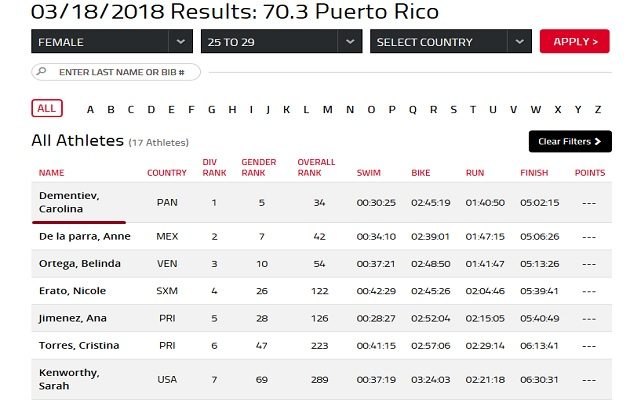This screenshot has width=630, height=400.
Task: Sort results by FINISH column header
Action: 534,173
